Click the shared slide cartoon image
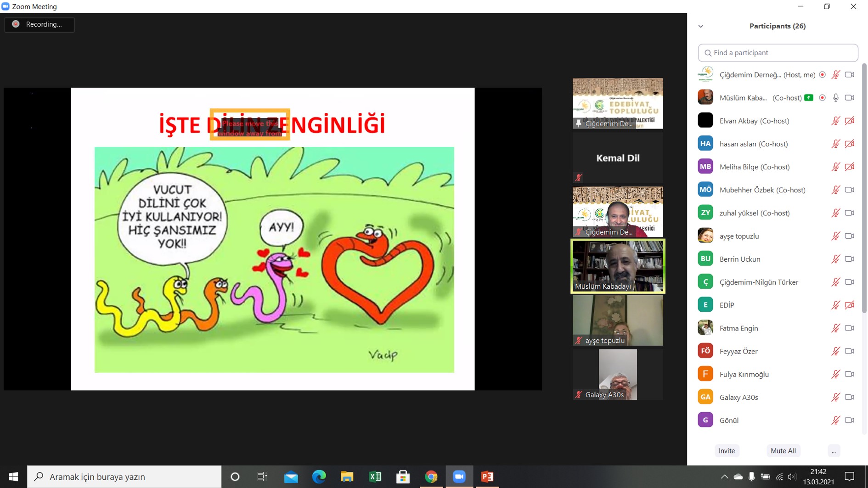 [274, 259]
